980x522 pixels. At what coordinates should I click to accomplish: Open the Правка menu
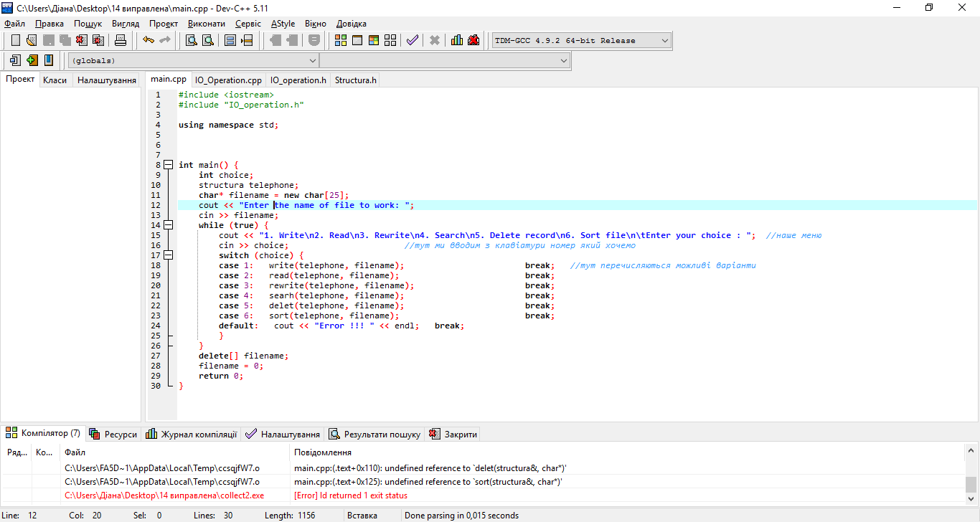[50, 24]
